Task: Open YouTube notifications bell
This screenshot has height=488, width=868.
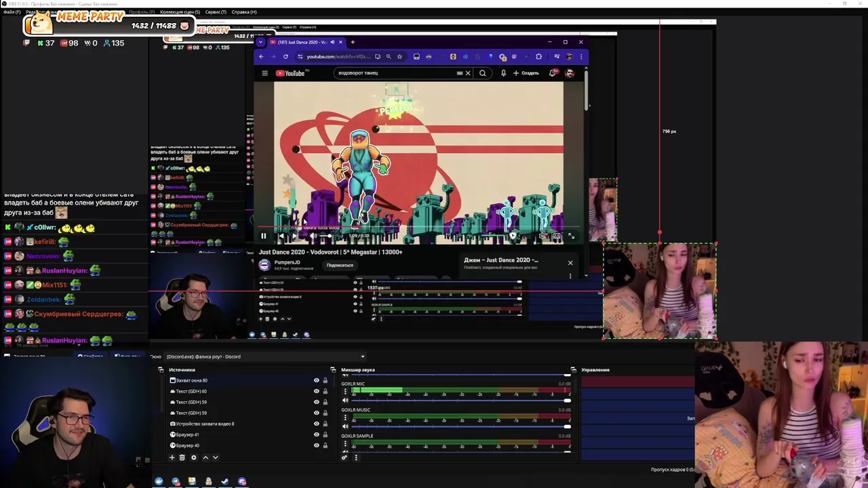Action: pyautogui.click(x=553, y=73)
